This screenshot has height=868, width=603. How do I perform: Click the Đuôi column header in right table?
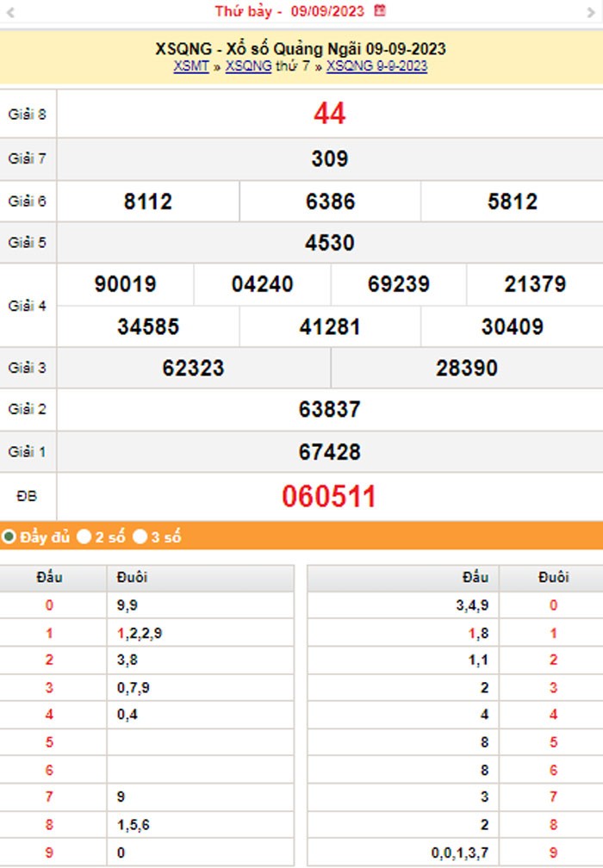553,577
